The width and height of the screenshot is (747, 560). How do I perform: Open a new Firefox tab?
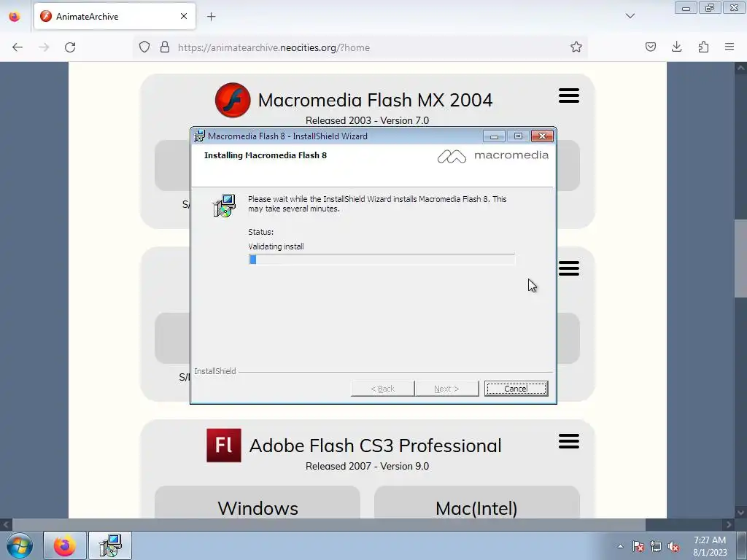211,17
